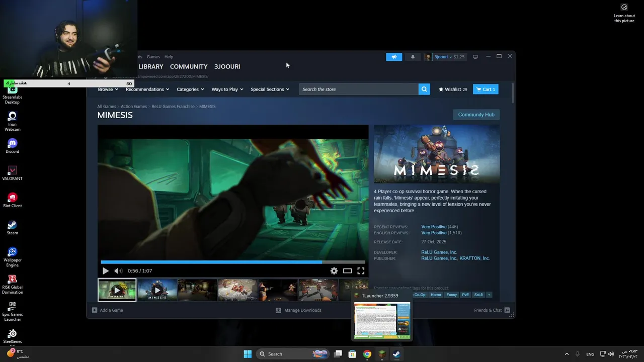Open the shopping Cart button
644x362 pixels.
(486, 89)
